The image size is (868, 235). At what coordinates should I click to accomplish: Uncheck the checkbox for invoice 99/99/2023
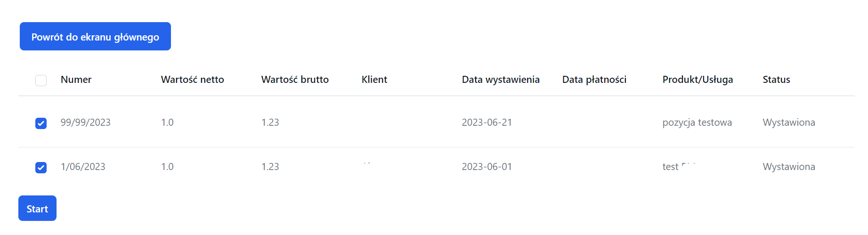41,123
